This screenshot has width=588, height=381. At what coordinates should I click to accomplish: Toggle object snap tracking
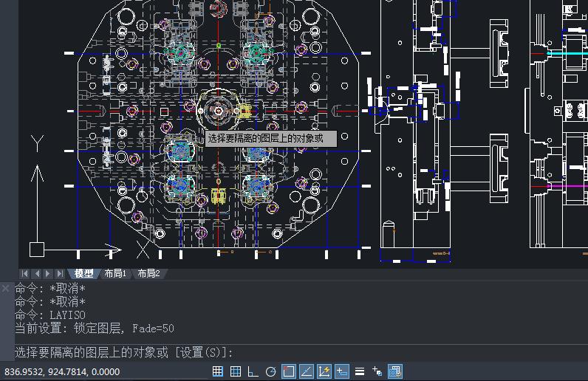[307, 371]
